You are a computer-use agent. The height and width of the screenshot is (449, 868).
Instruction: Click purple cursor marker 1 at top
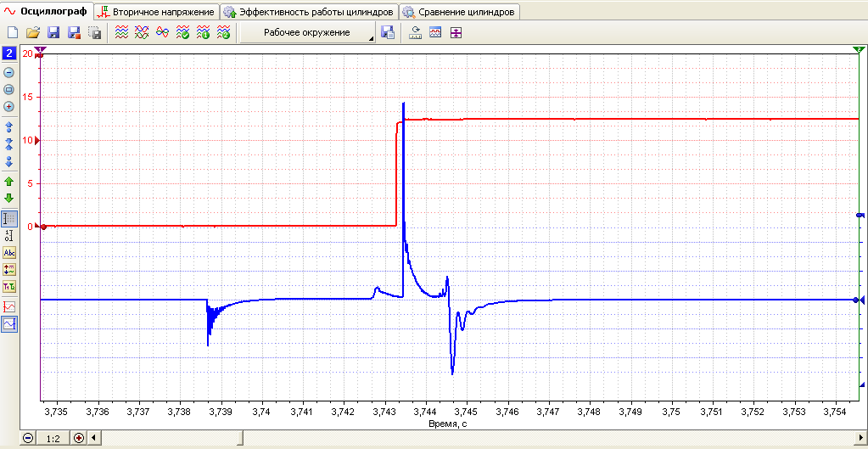(x=39, y=50)
